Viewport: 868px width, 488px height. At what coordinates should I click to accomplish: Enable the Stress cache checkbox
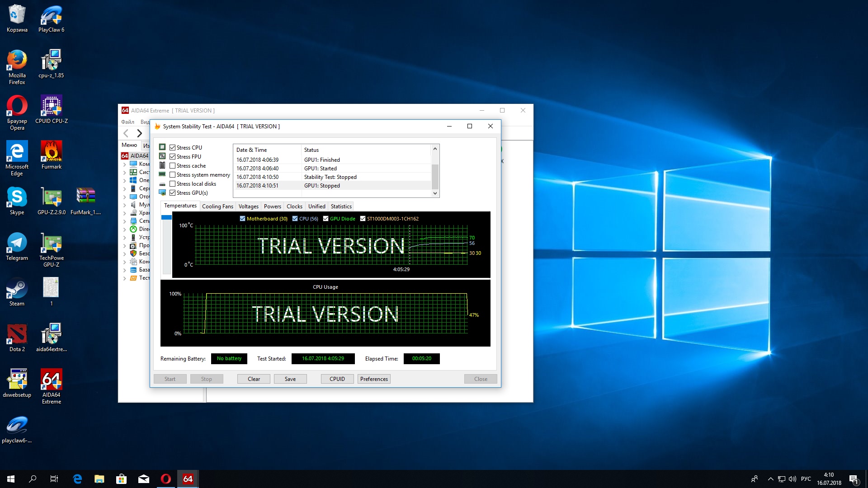(x=172, y=166)
